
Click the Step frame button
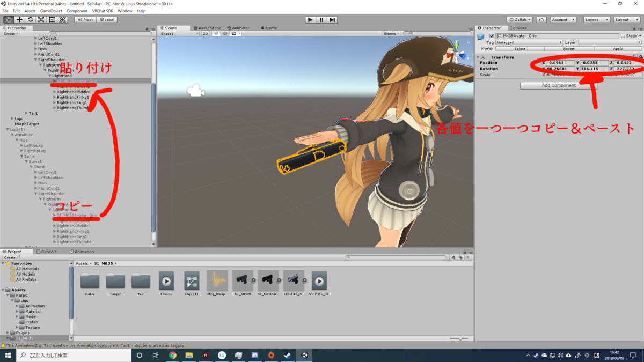point(332,20)
